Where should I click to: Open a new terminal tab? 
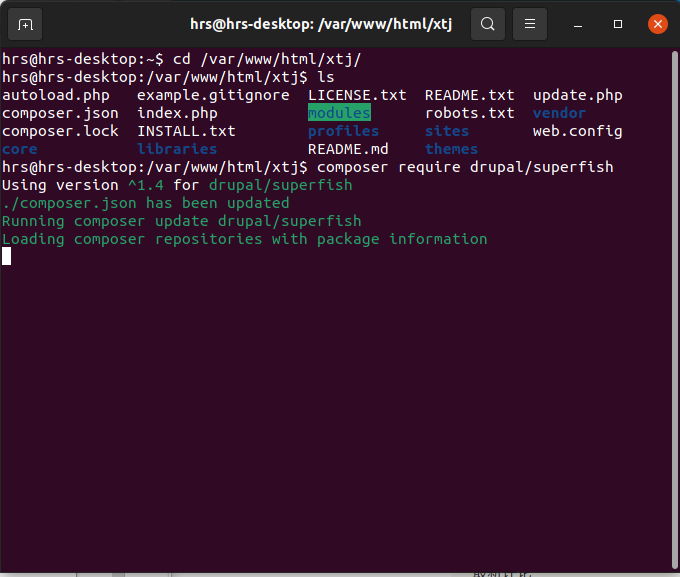[x=25, y=24]
